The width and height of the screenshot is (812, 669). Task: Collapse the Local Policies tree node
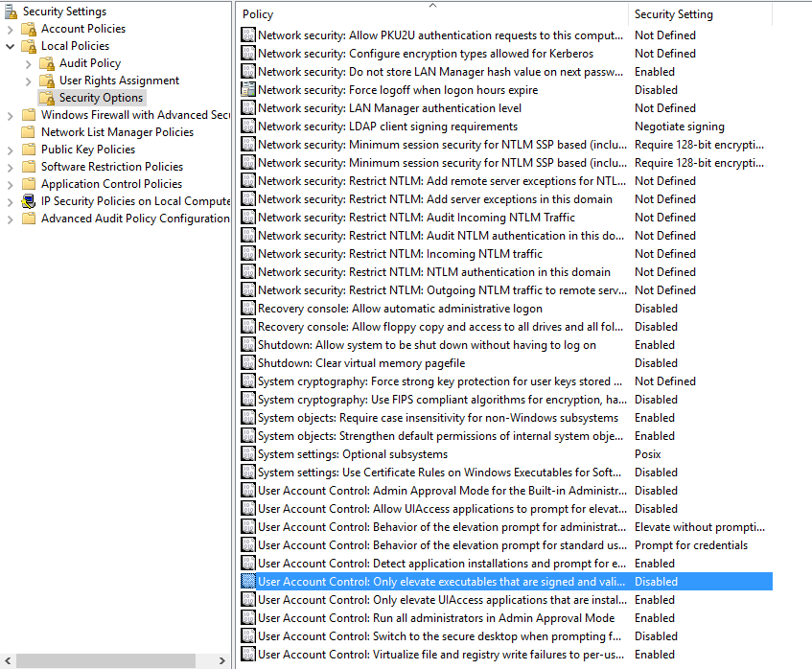click(11, 46)
